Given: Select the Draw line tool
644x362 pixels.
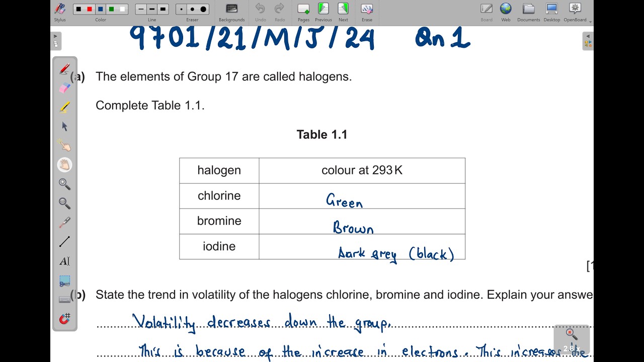Looking at the screenshot, I should pyautogui.click(x=64, y=242).
